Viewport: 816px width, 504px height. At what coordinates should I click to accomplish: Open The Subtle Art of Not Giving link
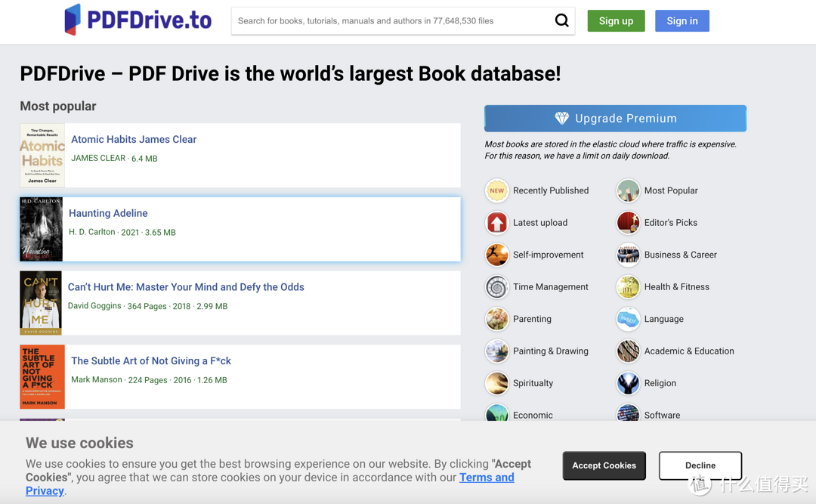click(x=151, y=361)
